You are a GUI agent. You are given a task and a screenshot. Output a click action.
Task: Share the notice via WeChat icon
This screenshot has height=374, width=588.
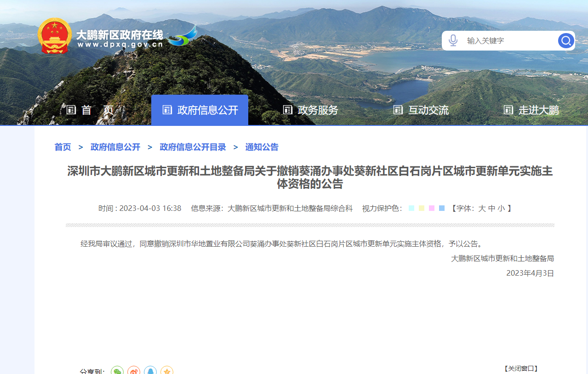tap(117, 371)
